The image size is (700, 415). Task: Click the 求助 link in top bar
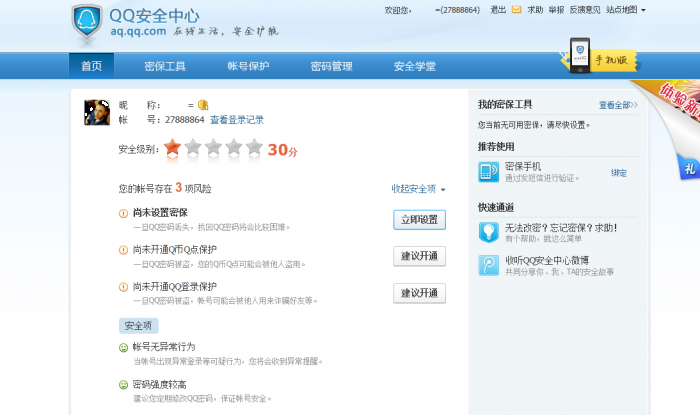535,9
